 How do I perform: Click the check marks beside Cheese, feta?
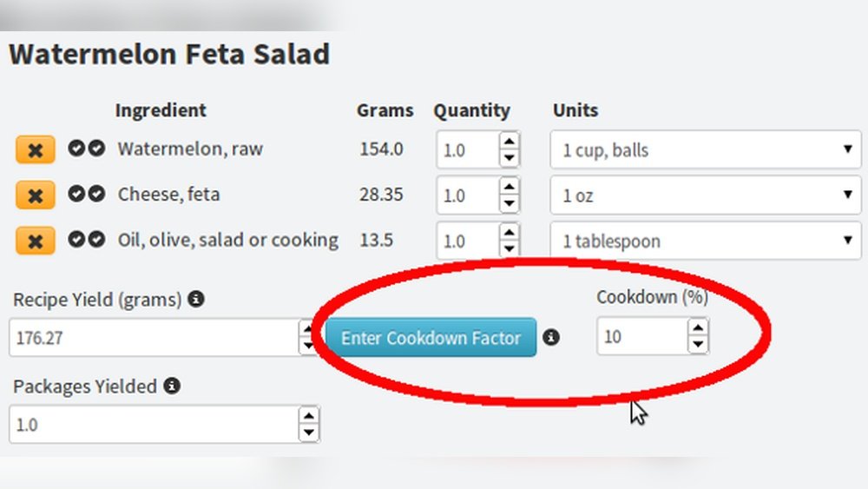(87, 194)
